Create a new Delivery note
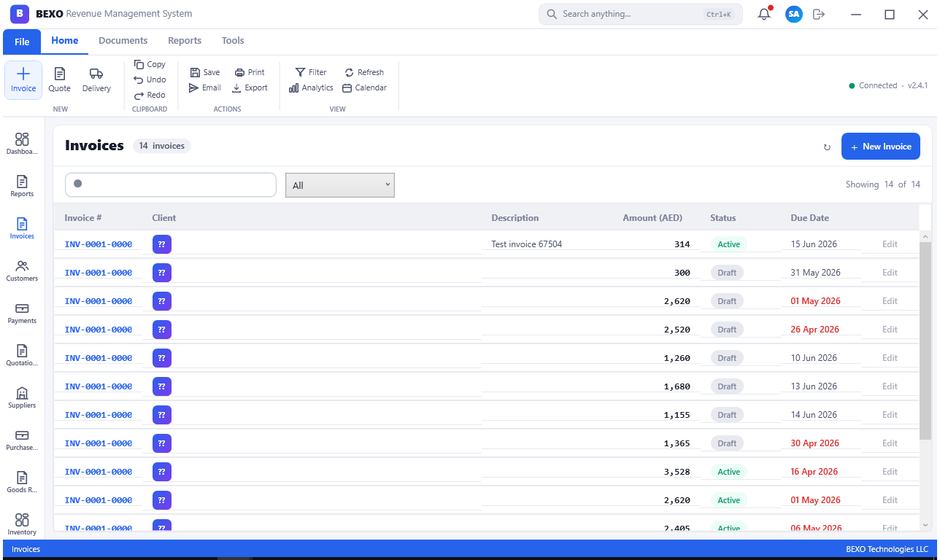This screenshot has width=940, height=560. (x=96, y=80)
